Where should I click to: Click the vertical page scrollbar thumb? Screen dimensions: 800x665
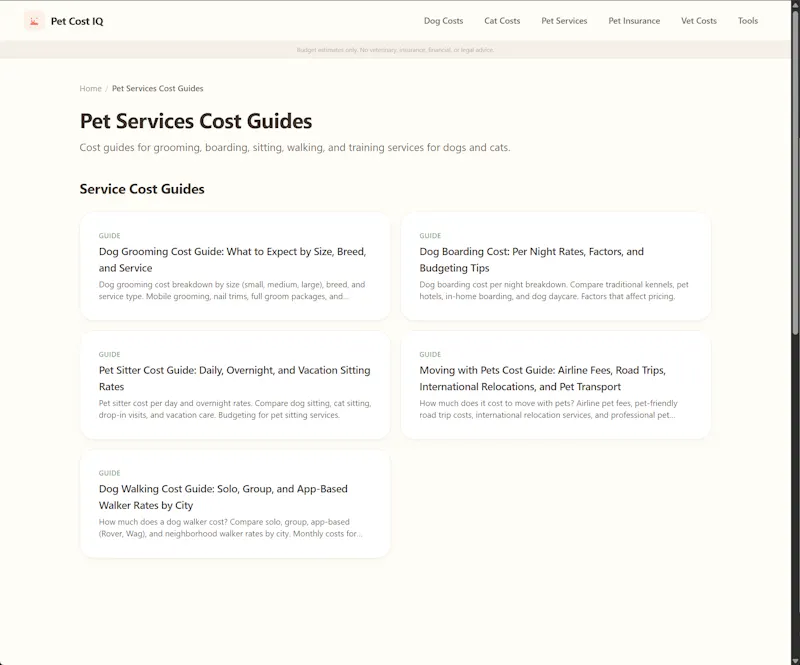pos(795,172)
